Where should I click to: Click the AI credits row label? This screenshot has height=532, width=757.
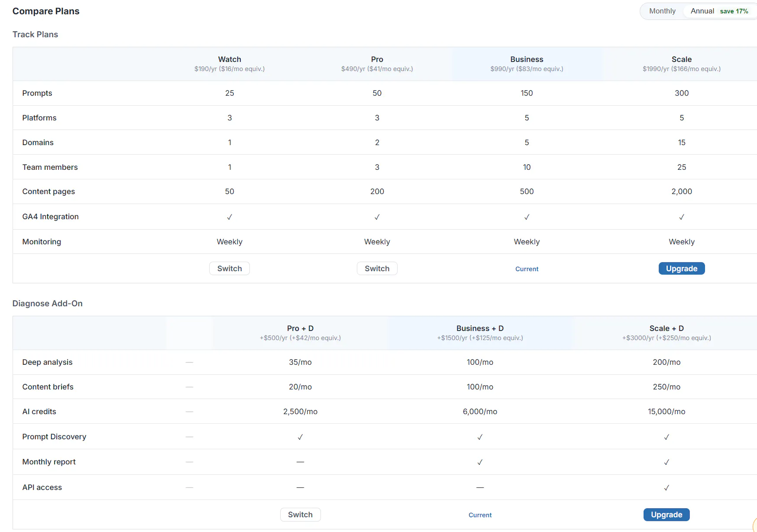click(39, 412)
